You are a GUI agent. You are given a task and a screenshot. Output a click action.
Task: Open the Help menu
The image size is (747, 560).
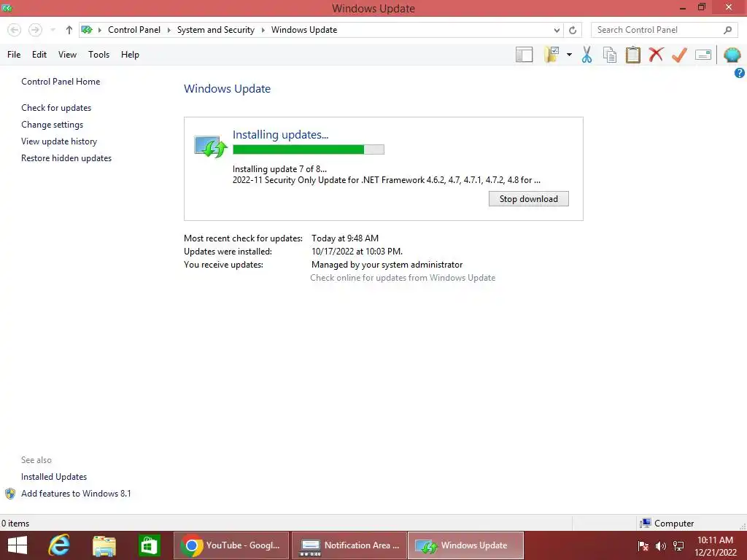[130, 55]
